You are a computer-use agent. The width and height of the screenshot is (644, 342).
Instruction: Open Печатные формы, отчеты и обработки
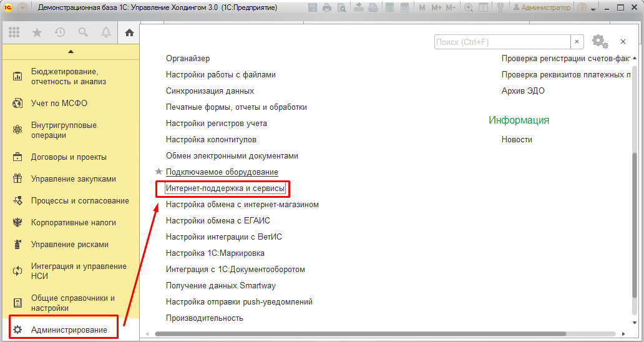tap(236, 107)
